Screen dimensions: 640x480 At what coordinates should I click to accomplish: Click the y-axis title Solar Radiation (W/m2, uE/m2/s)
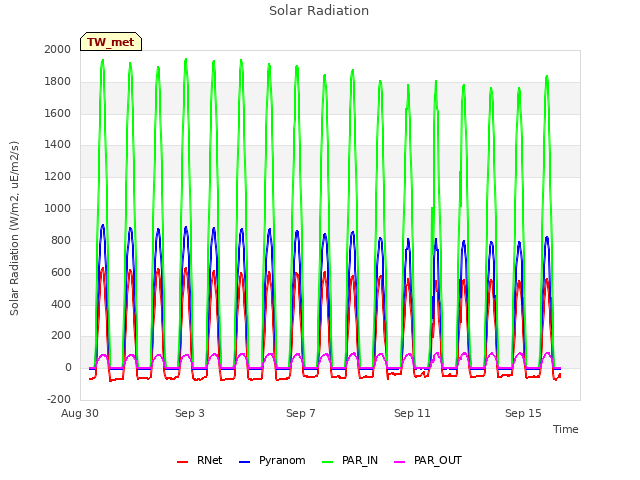coord(14,228)
